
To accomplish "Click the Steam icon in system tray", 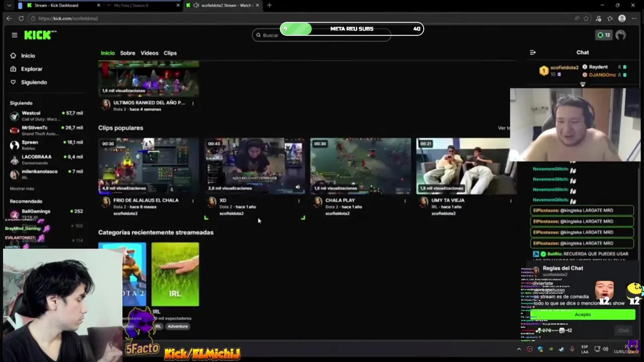I will point(561,349).
